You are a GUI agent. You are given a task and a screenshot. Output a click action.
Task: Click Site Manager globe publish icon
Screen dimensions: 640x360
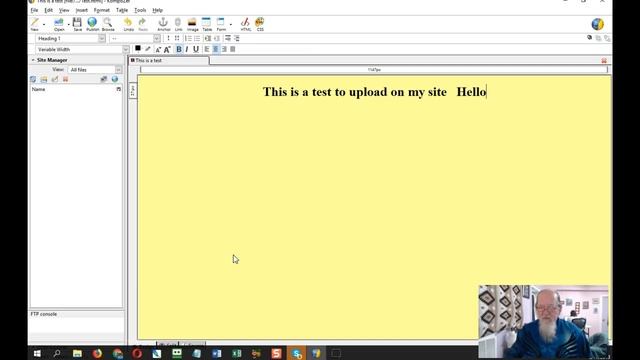(x=115, y=79)
